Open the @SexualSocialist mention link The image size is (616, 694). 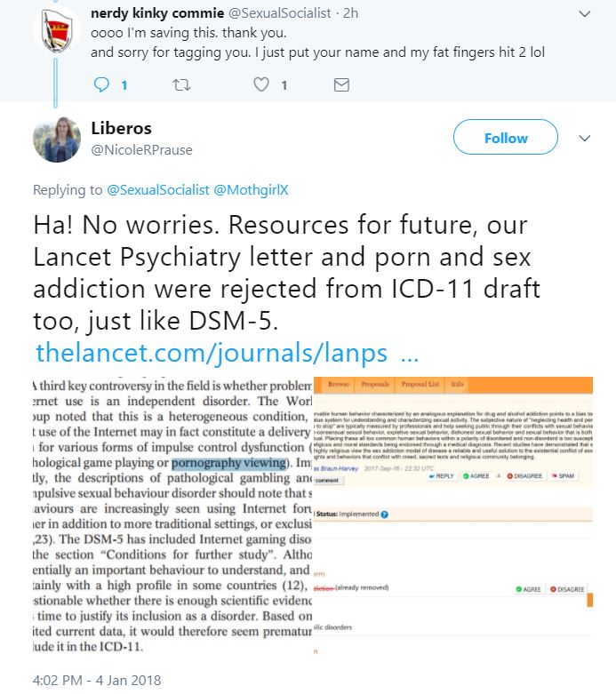coord(157,190)
